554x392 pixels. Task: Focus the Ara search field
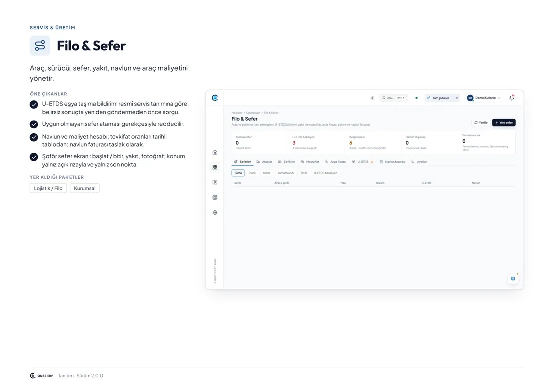394,98
